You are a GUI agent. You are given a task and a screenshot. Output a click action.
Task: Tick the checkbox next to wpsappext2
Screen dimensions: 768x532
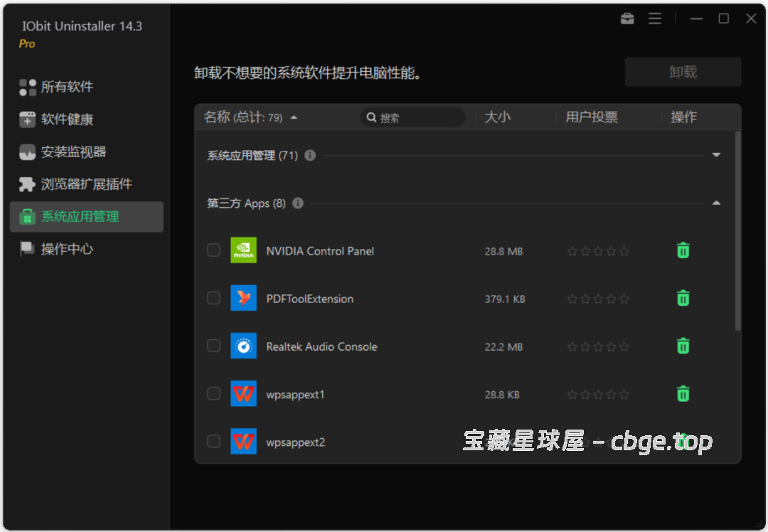tap(213, 442)
